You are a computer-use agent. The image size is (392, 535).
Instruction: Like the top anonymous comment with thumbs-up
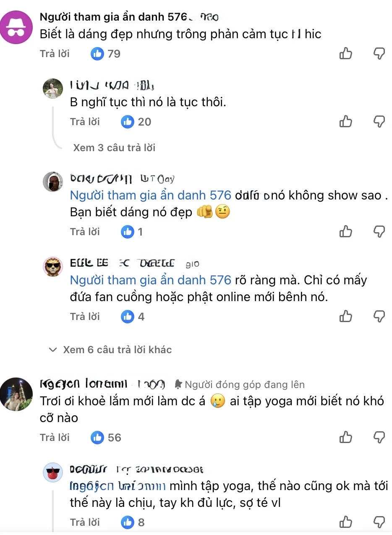coord(345,53)
